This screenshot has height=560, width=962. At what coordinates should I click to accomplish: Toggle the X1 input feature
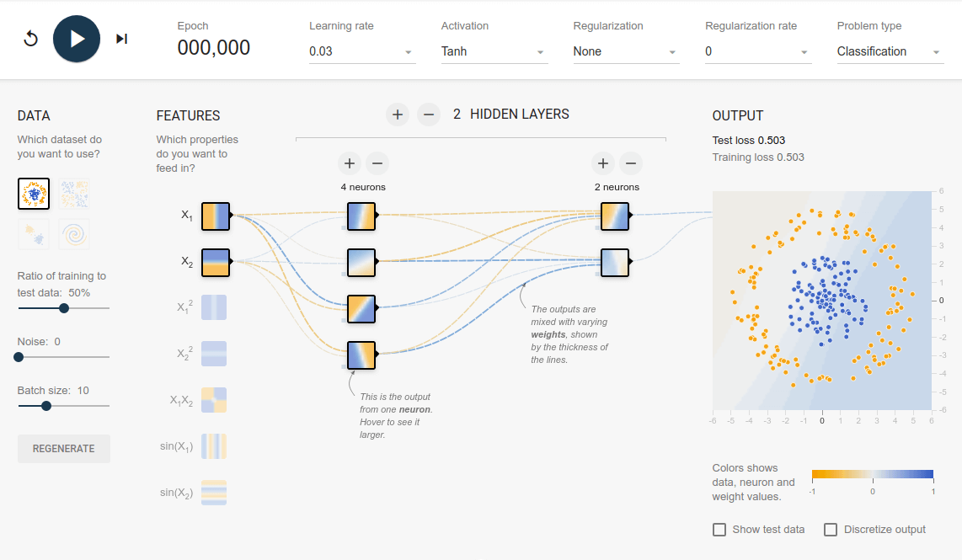click(216, 216)
